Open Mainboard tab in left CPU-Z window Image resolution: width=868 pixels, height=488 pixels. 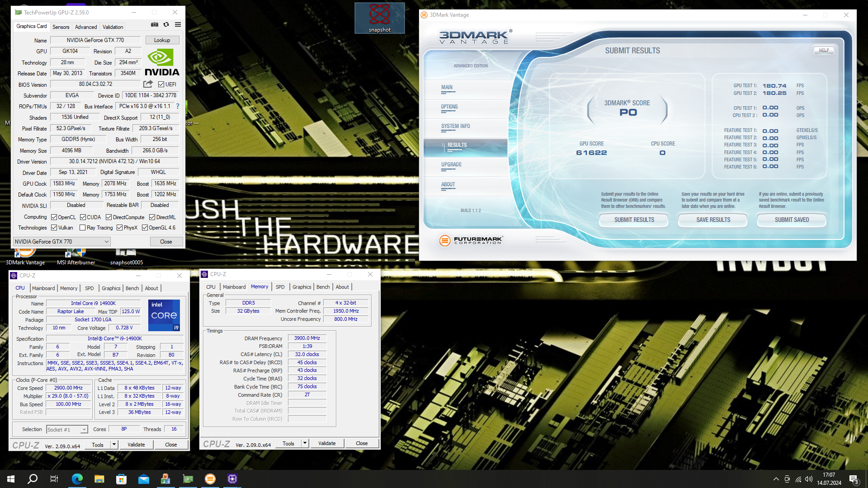[43, 288]
